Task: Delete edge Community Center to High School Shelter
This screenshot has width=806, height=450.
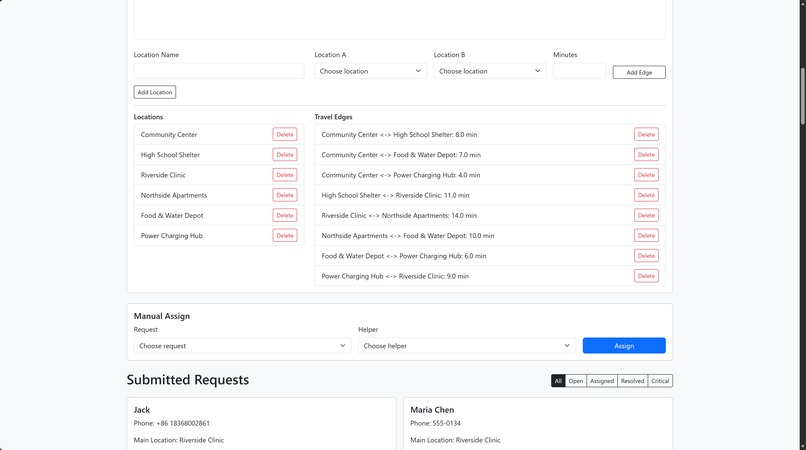Action: 646,134
